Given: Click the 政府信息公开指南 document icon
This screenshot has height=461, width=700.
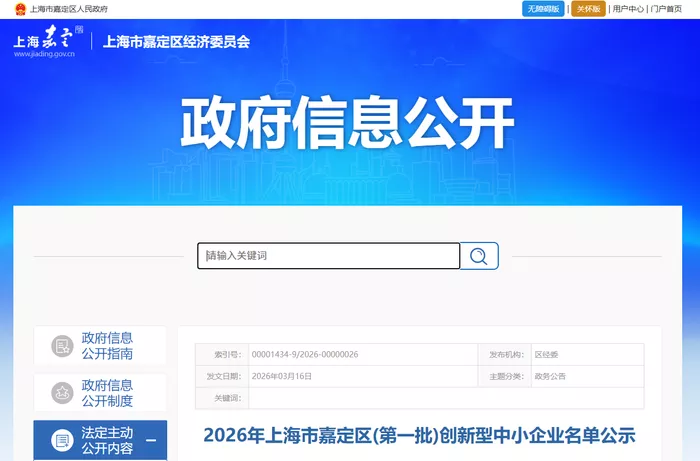Looking at the screenshot, I should click(62, 346).
